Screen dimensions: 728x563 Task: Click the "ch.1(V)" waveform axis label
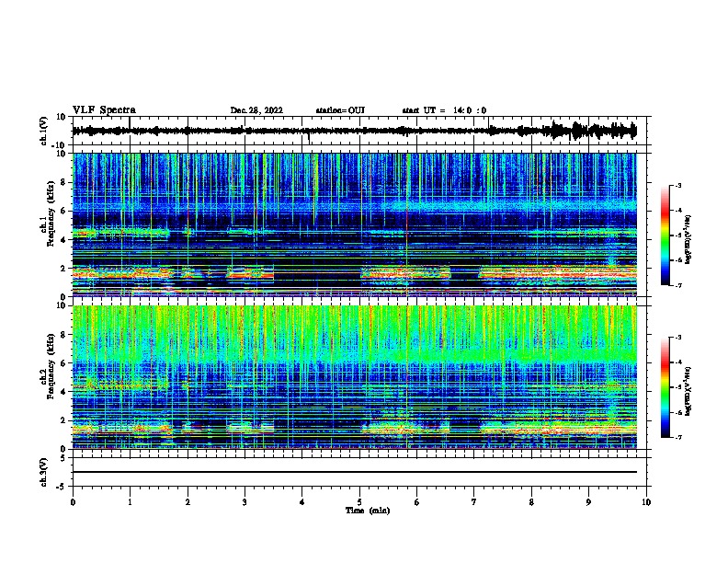(x=44, y=131)
